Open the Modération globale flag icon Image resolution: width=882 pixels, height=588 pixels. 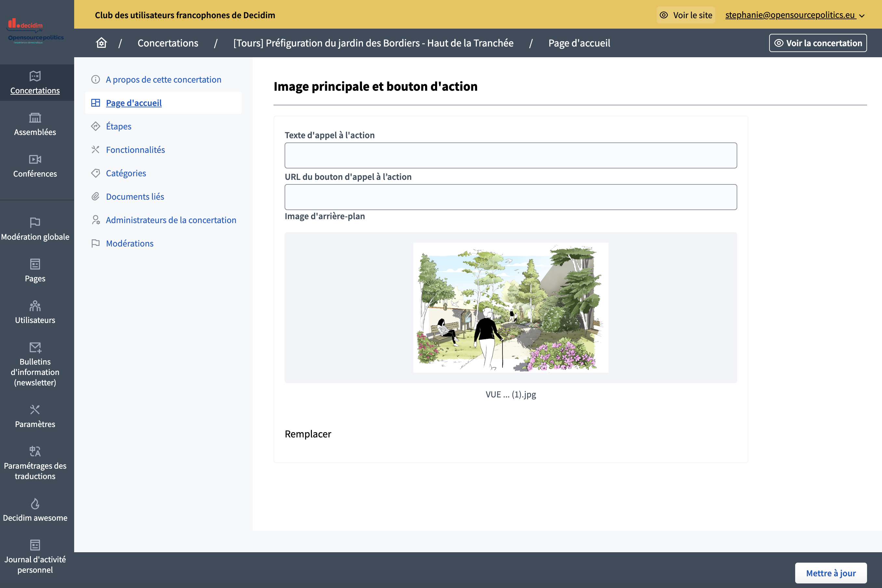click(x=35, y=222)
